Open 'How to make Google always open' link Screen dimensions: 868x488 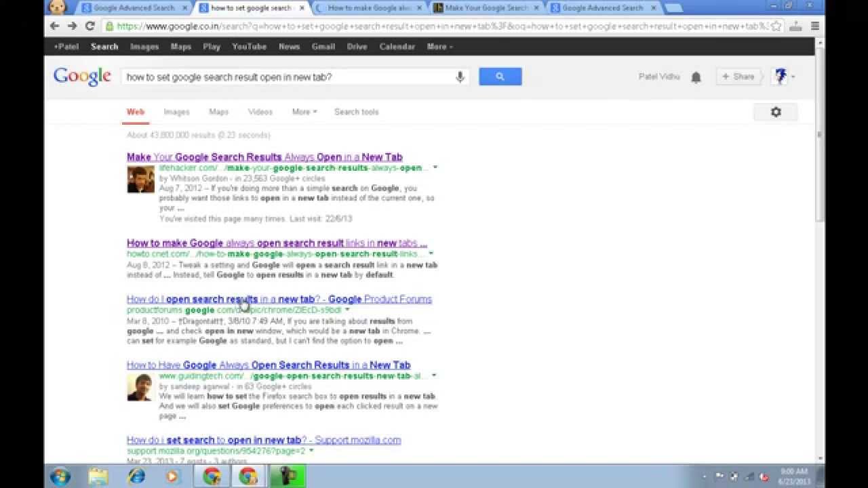point(277,243)
